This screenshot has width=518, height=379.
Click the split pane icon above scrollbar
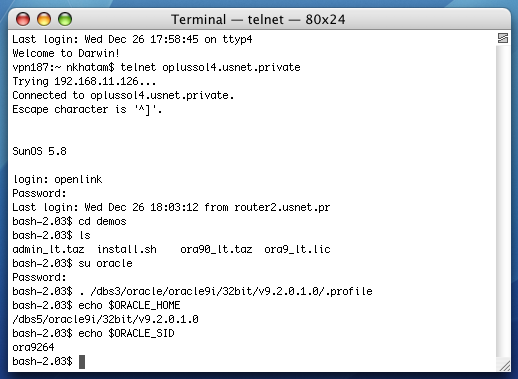point(503,38)
